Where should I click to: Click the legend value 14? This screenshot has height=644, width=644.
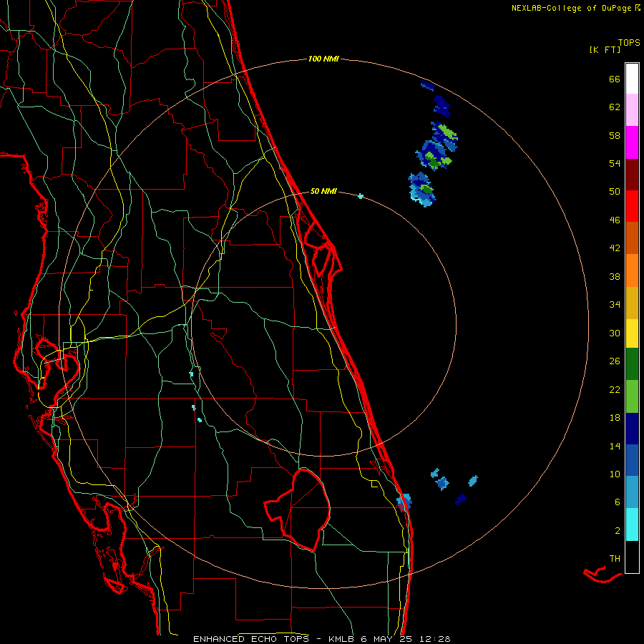pyautogui.click(x=615, y=446)
